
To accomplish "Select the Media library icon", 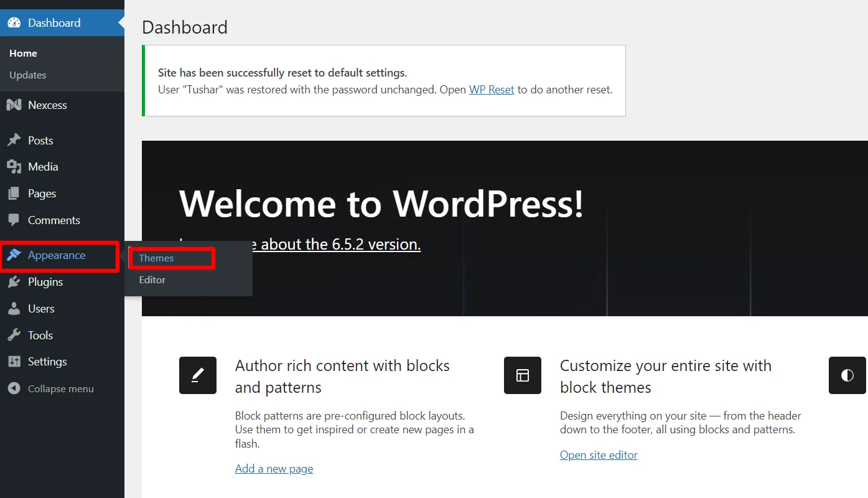I will point(14,166).
